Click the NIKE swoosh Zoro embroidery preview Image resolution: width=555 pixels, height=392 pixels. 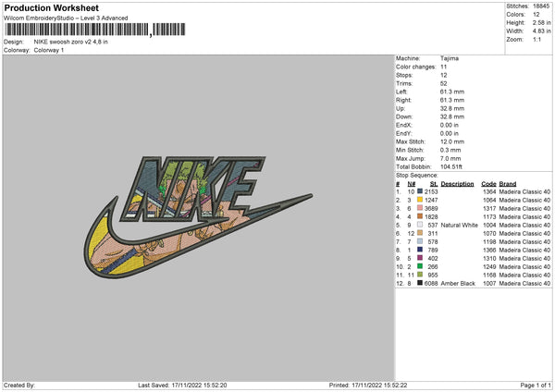point(198,217)
